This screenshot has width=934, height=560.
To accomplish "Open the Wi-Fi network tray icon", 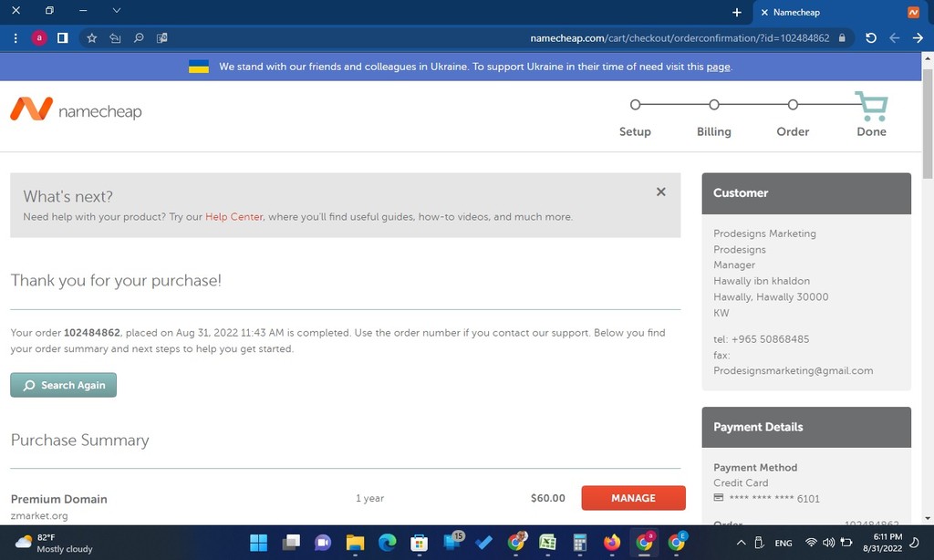I will [x=811, y=543].
